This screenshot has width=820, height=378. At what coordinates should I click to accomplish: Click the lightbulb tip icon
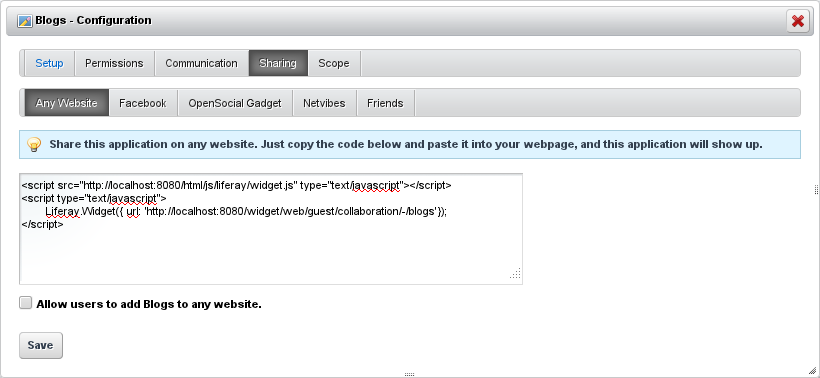[34, 145]
